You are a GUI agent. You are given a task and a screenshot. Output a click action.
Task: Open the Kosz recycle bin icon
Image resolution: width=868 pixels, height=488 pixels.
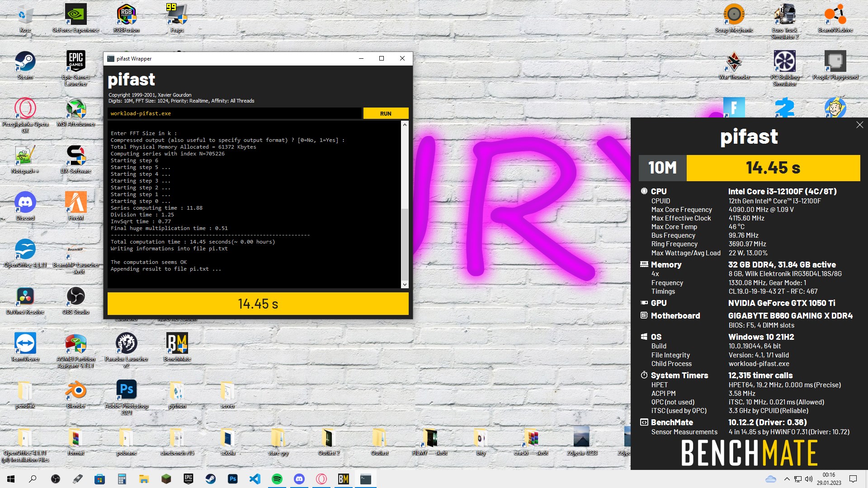coord(25,19)
